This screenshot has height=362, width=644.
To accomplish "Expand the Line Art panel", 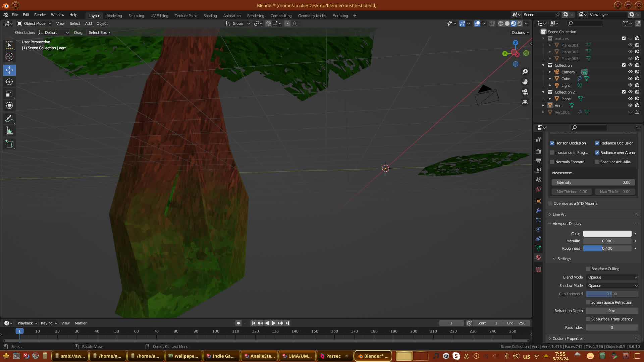I will coord(559,215).
